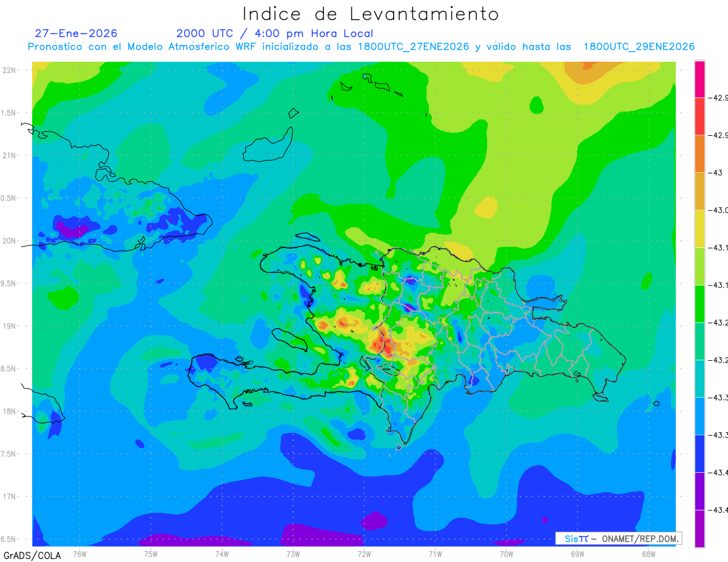Pick the yellow-green swatch in the color bar
Image resolution: width=728 pixels, height=562 pixels.
[x=699, y=266]
